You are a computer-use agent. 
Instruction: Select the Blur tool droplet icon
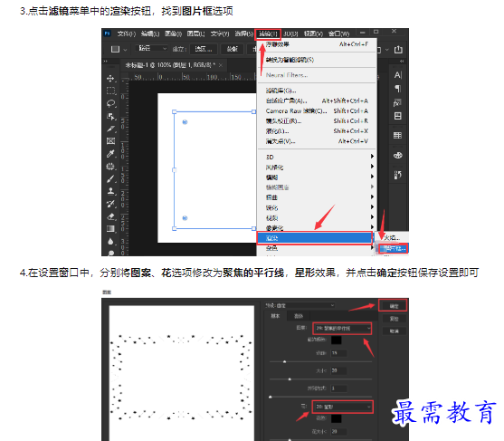click(111, 241)
